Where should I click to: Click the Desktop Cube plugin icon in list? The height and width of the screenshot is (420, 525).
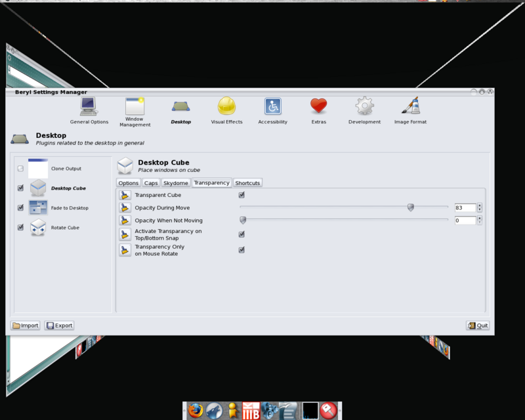(x=38, y=188)
